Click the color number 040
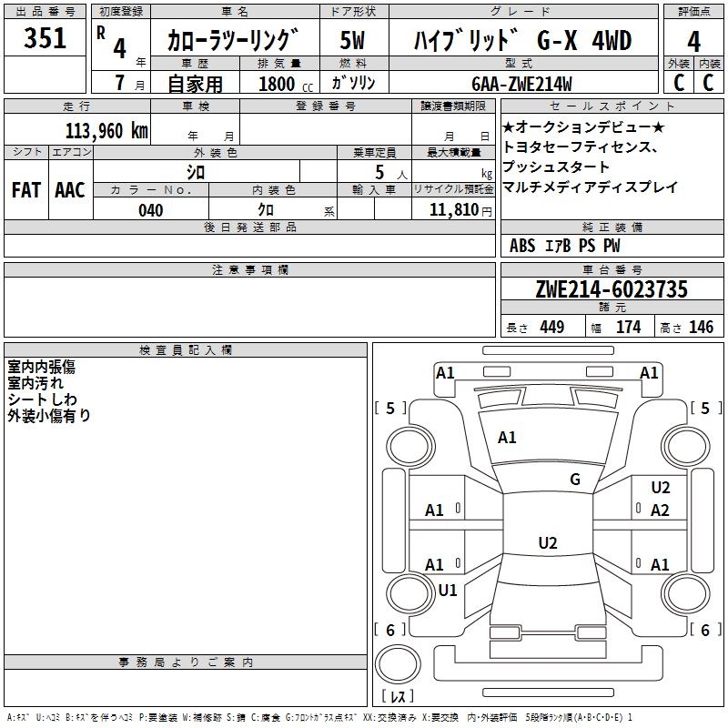The width and height of the screenshot is (728, 728). [x=151, y=210]
